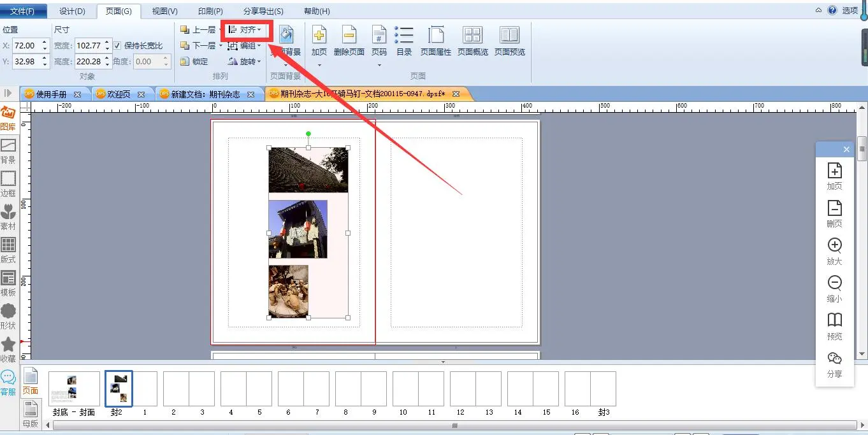The height and width of the screenshot is (435, 868).
Task: Expand the left sidebar arrow toggle
Action: (8, 94)
